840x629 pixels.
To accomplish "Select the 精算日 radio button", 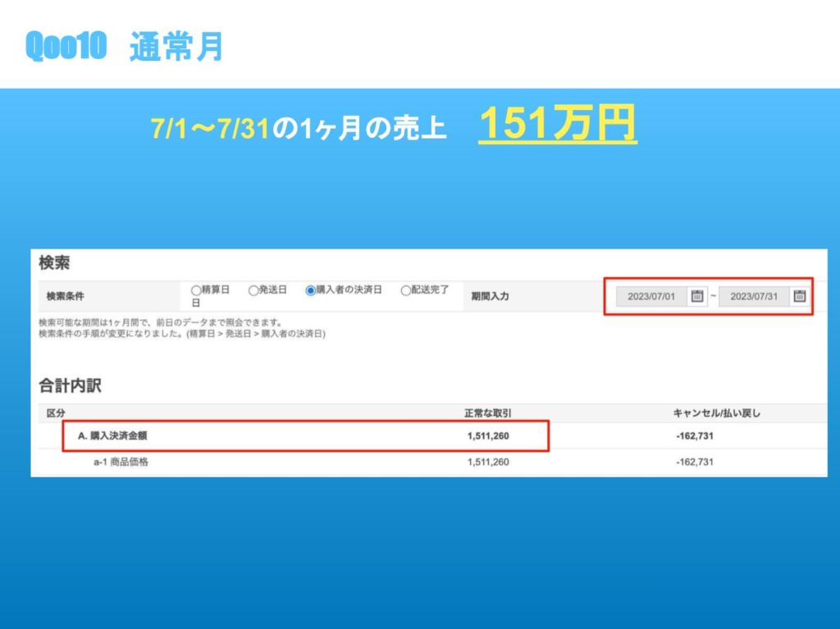I will pyautogui.click(x=196, y=290).
